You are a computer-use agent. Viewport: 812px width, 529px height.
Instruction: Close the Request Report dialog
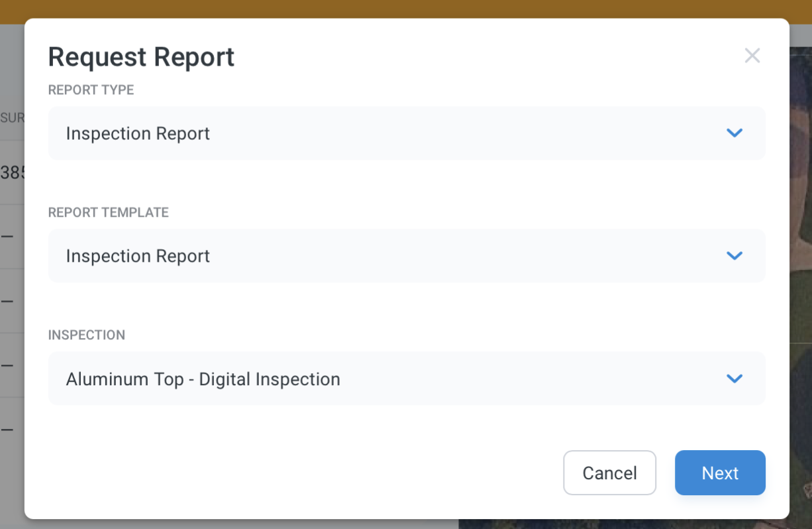pos(752,56)
